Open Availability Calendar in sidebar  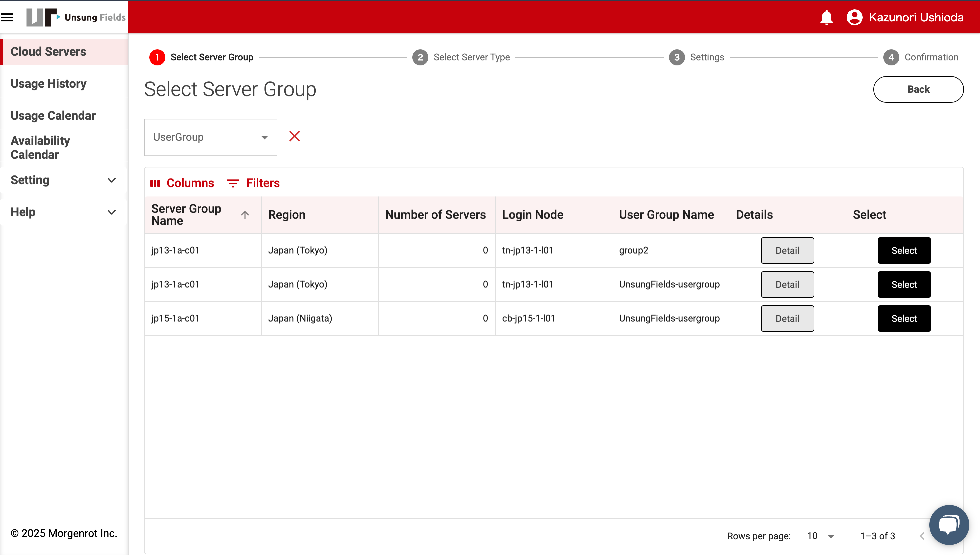tap(40, 147)
